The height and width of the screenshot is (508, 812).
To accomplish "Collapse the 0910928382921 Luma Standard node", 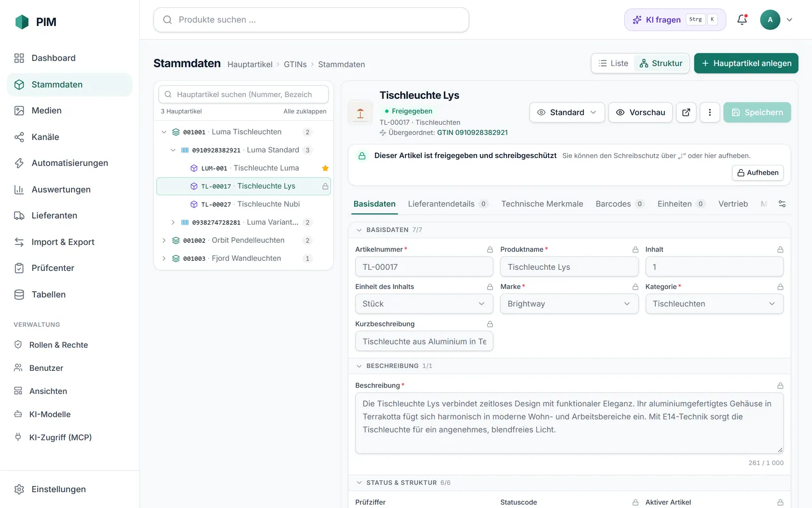I will point(173,150).
